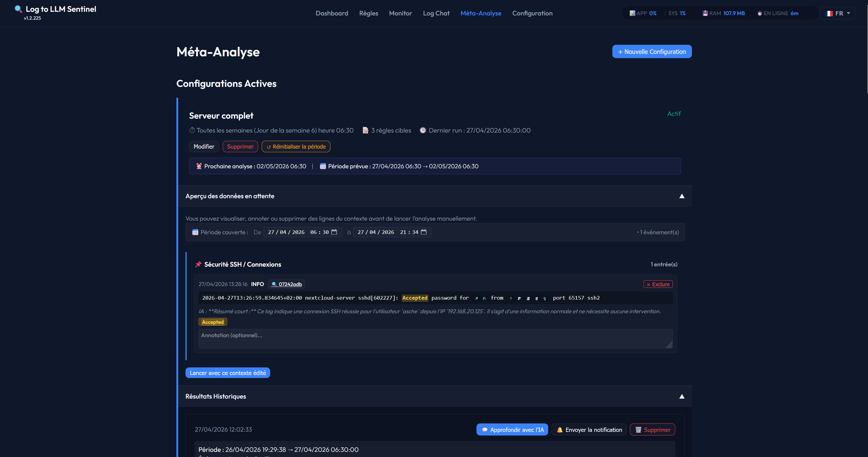Focus the Annotation (optionnel) text area
The image size is (868, 457).
coord(435,339)
